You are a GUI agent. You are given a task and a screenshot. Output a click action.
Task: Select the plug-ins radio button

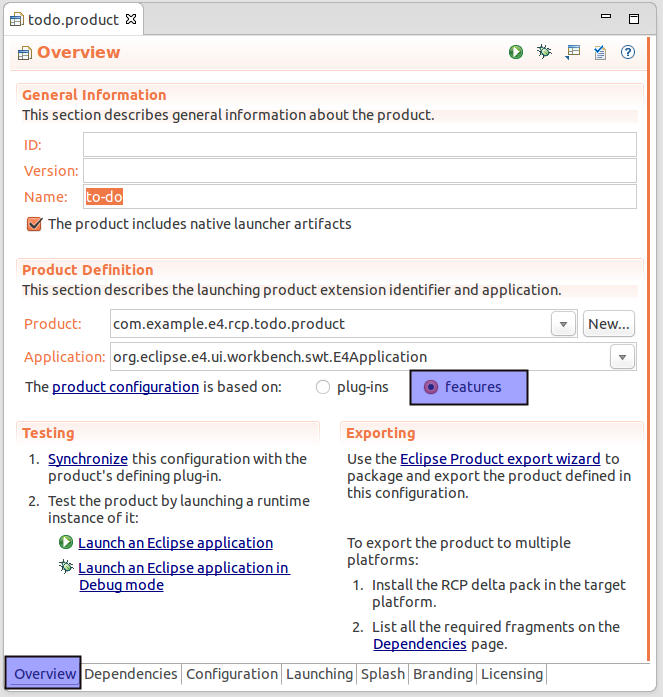click(x=323, y=387)
